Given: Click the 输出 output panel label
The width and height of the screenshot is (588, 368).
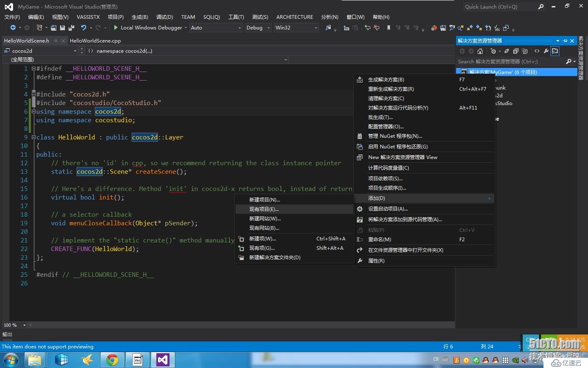Looking at the screenshot, I should pos(7,334).
